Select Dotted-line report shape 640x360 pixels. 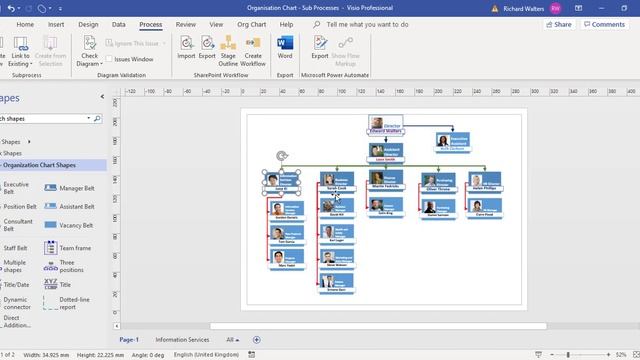pos(66,303)
